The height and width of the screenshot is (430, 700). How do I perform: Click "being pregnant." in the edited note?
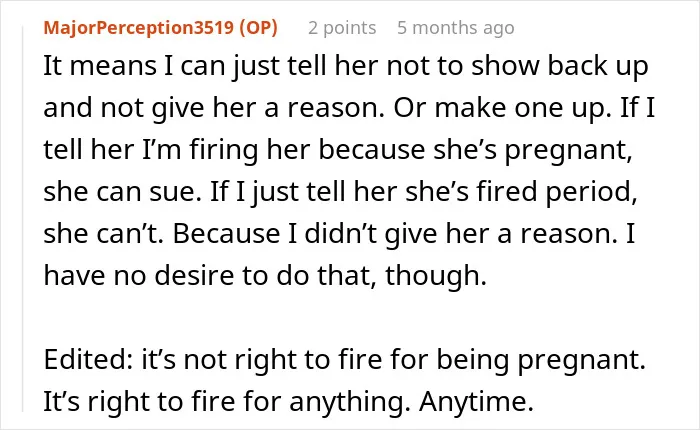coord(541,359)
